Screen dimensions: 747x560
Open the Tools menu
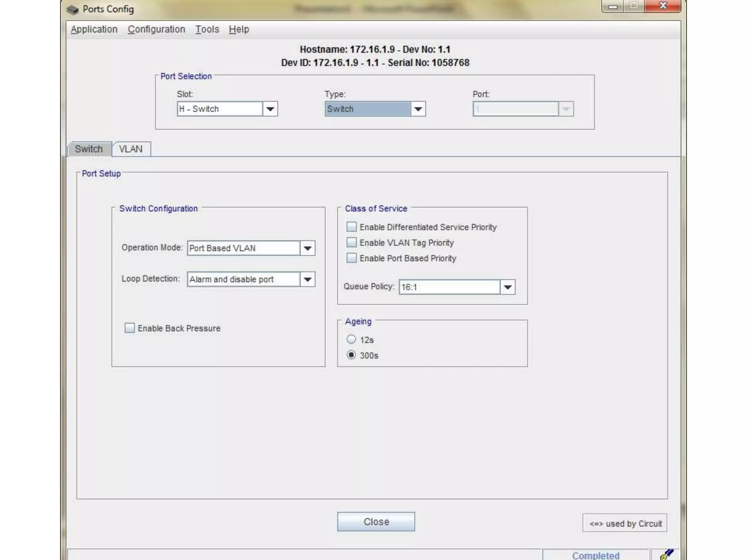(207, 29)
